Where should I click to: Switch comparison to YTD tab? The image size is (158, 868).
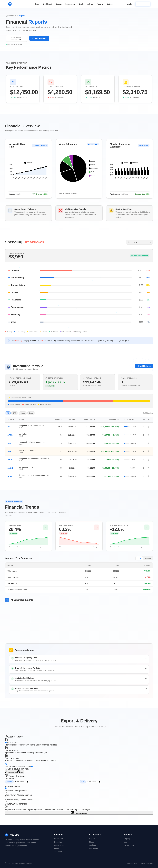pos(139,558)
